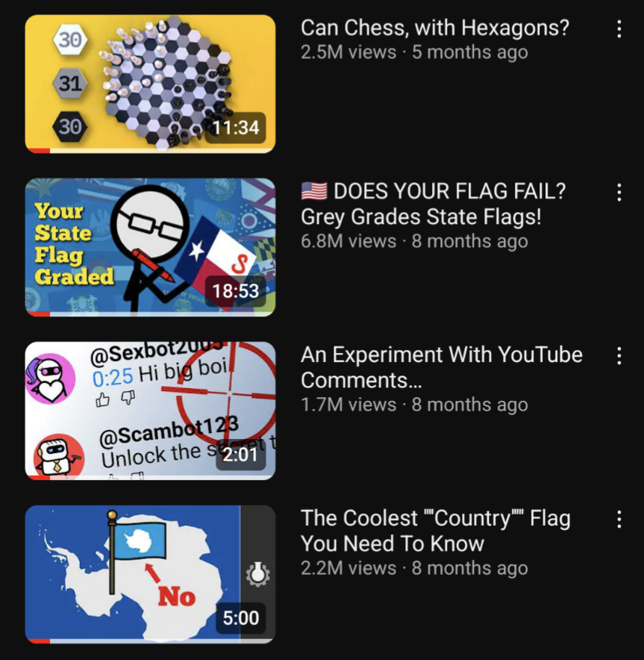Open the Sexbot and Scambot comments thumbnail
Image resolution: width=644 pixels, height=660 pixels.
click(150, 411)
